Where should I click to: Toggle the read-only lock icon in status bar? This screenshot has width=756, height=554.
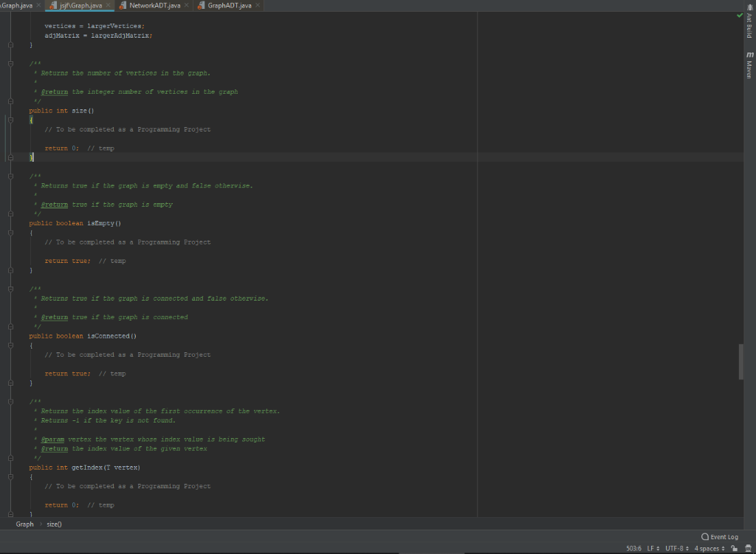point(735,548)
